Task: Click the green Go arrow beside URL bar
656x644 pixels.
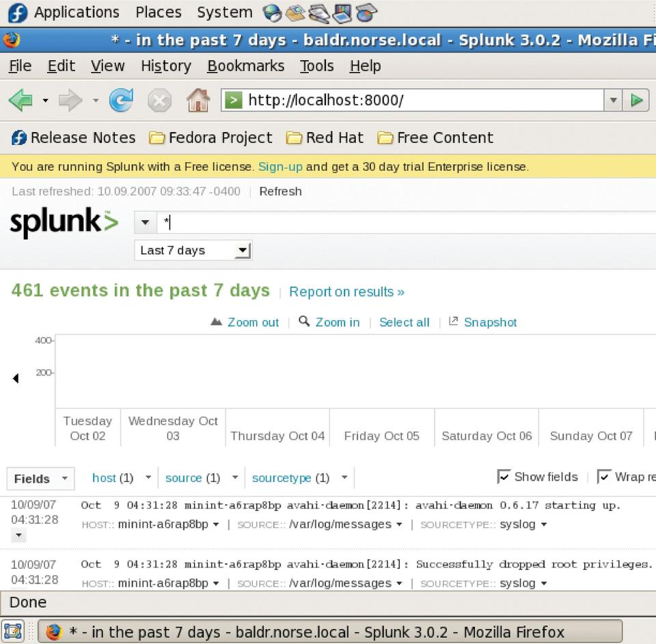Action: [x=637, y=100]
